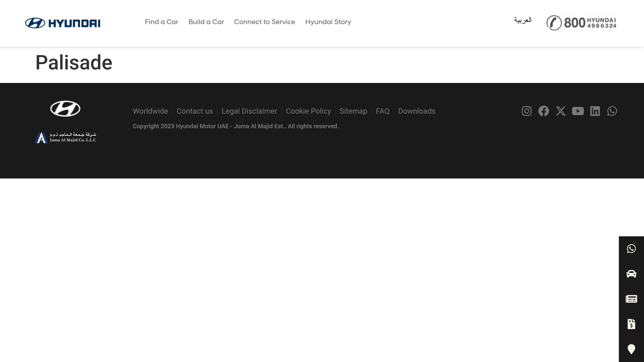
Task: Expand the Hyundai Story menu
Action: 328,22
